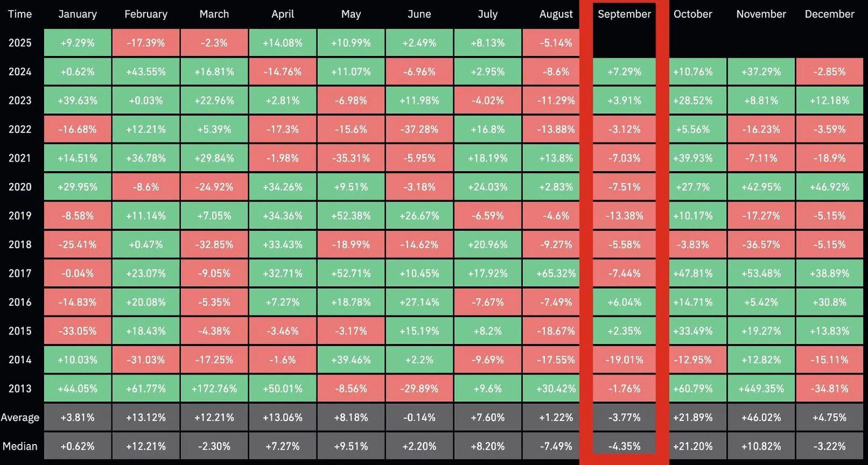Screen dimensions: 868x465
Task: Select March 2013 cell showing +172.76%
Action: pos(214,389)
